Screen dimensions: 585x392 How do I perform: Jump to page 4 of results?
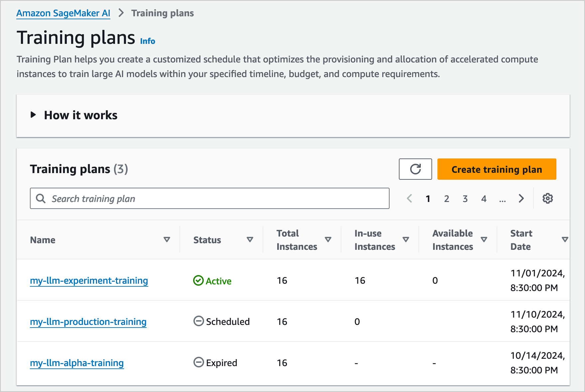click(x=484, y=199)
